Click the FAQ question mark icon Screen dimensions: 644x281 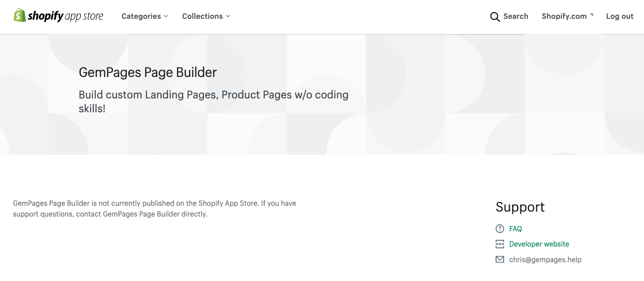point(500,229)
